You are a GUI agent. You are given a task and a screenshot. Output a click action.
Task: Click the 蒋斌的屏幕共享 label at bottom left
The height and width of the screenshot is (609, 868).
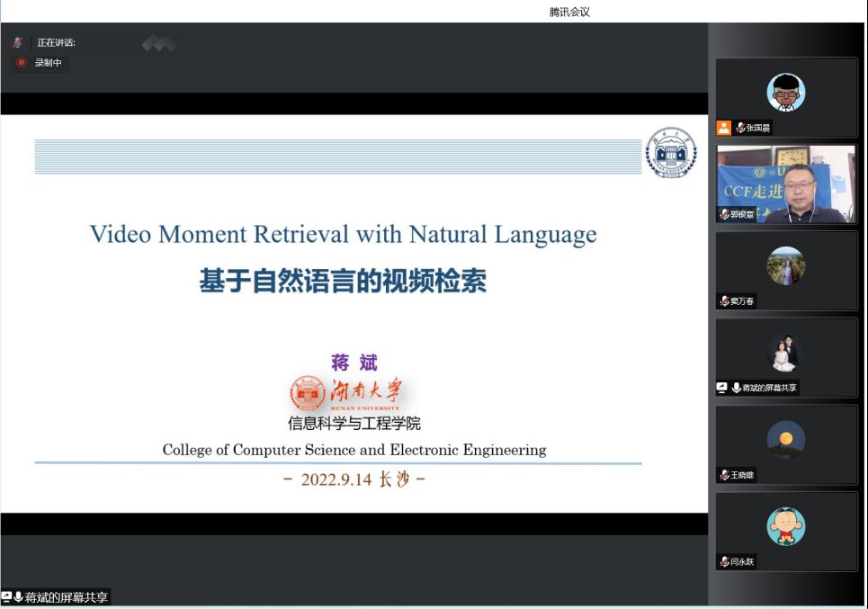coord(67,597)
